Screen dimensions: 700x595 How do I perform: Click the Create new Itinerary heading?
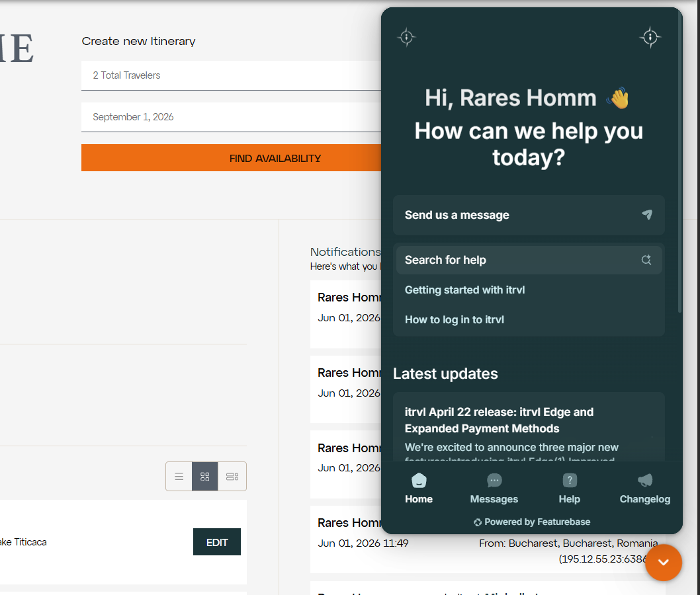pyautogui.click(x=138, y=41)
